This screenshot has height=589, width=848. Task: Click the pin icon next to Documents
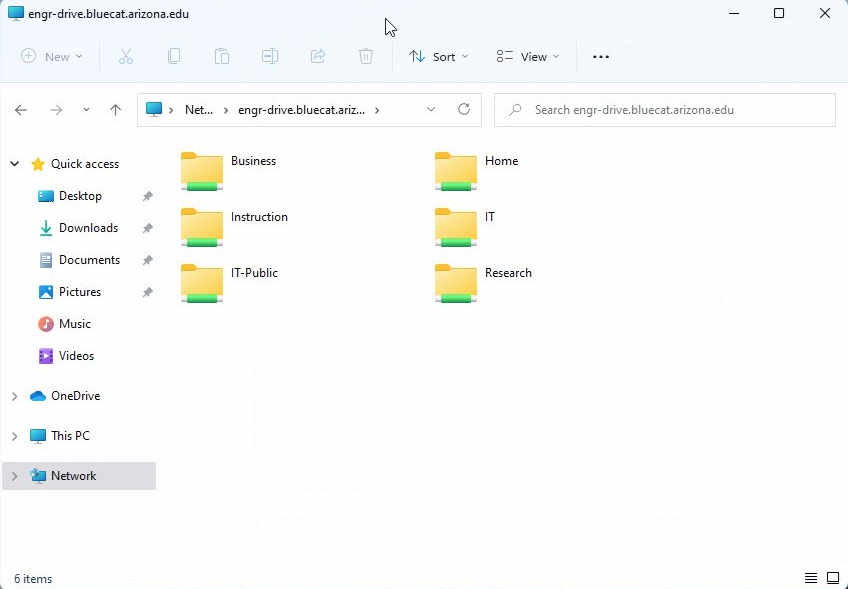click(147, 260)
